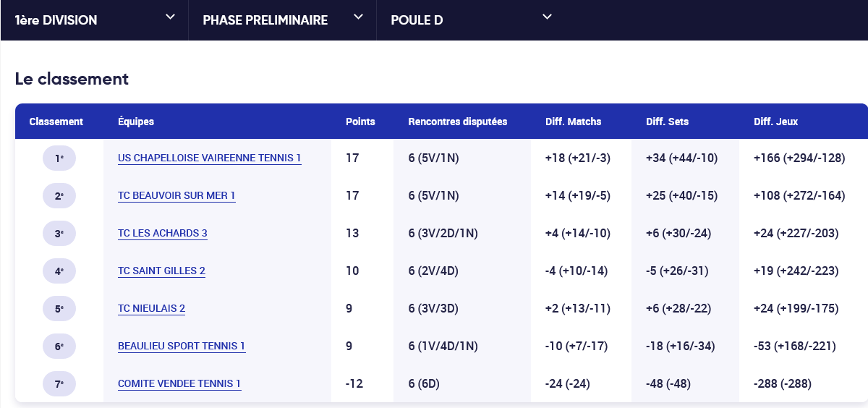Click the Diff. Jeux column header
Image resolution: width=868 pixels, height=408 pixels.
pyautogui.click(x=775, y=122)
